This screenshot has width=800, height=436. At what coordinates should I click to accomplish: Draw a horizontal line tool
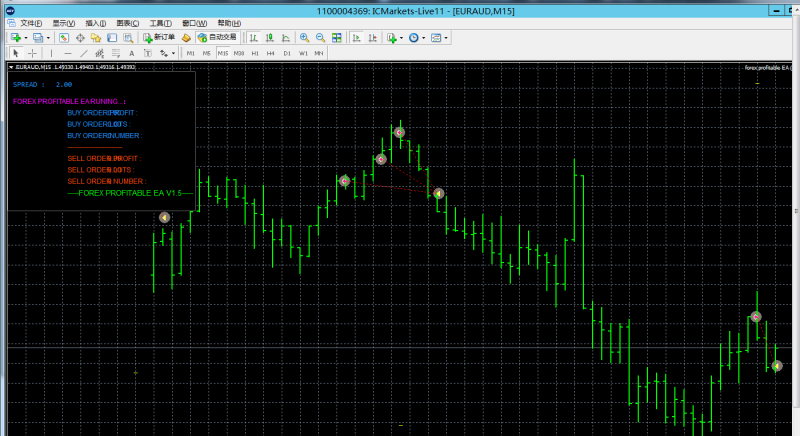pos(67,53)
